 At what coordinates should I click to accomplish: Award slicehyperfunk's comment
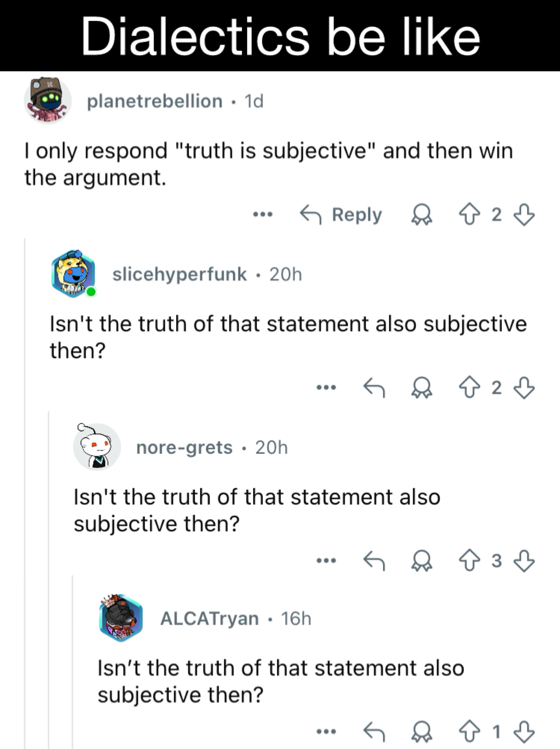point(422,388)
